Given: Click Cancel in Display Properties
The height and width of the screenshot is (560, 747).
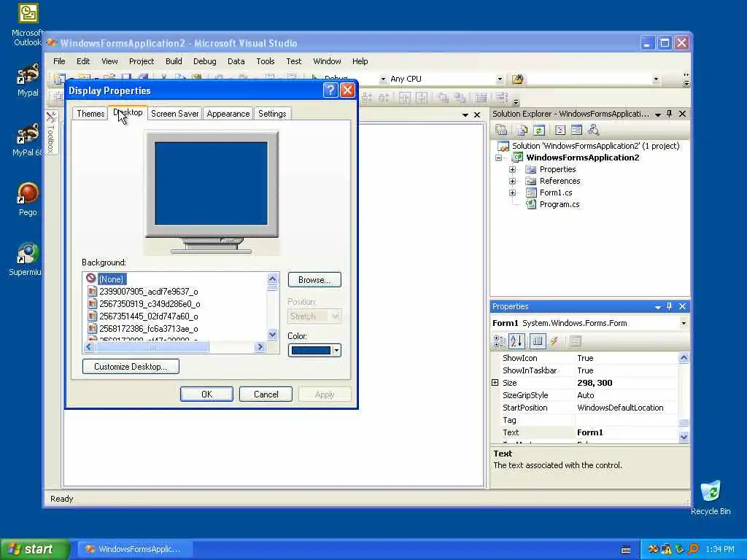Looking at the screenshot, I should [266, 394].
